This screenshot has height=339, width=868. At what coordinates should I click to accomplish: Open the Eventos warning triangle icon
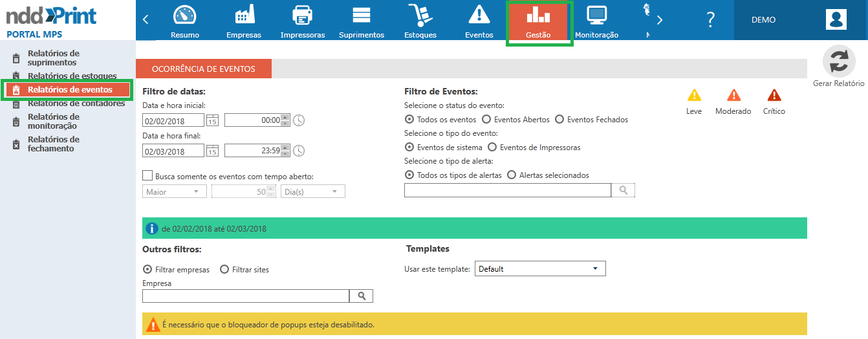479,15
